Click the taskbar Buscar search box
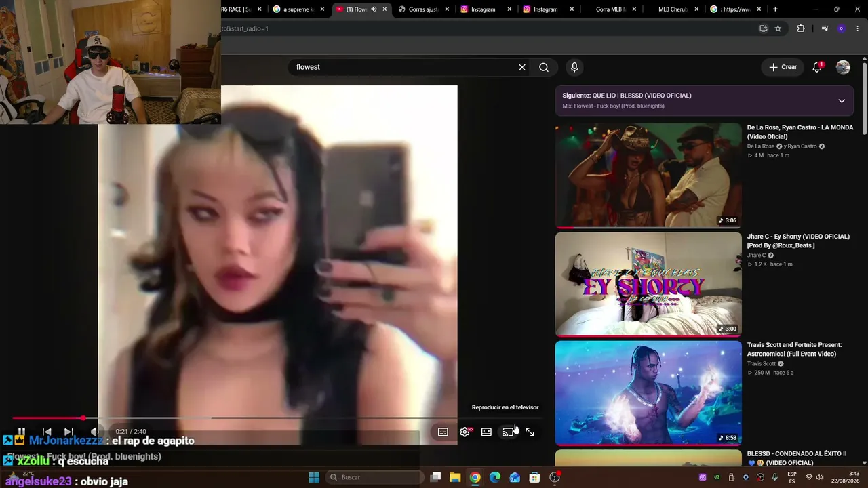Image resolution: width=868 pixels, height=488 pixels. (x=374, y=477)
